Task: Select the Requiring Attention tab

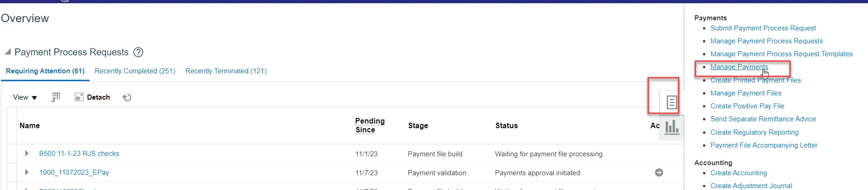Action: (x=45, y=71)
